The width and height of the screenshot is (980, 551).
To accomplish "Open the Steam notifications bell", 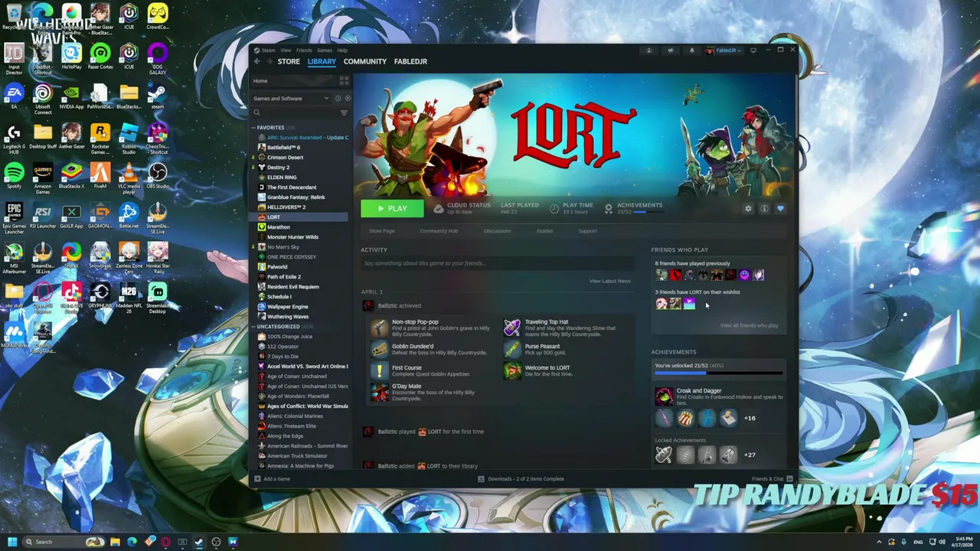I will (x=691, y=51).
